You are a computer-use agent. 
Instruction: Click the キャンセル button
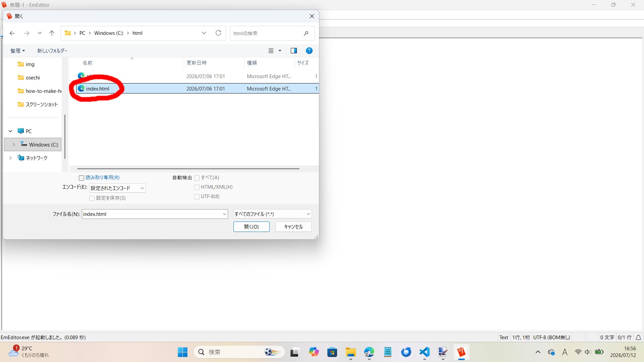click(x=293, y=227)
